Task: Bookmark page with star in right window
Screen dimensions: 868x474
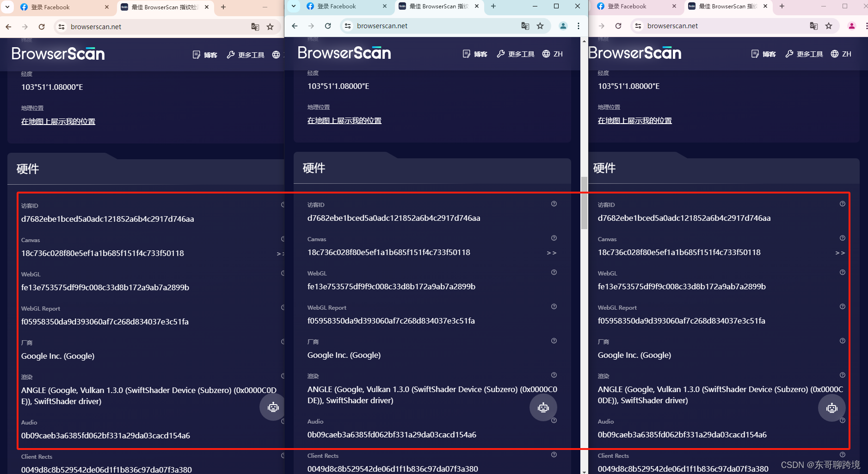Action: (829, 26)
